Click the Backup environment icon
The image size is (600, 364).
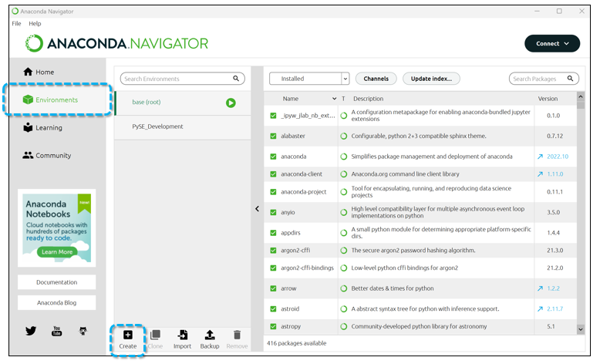point(209,335)
